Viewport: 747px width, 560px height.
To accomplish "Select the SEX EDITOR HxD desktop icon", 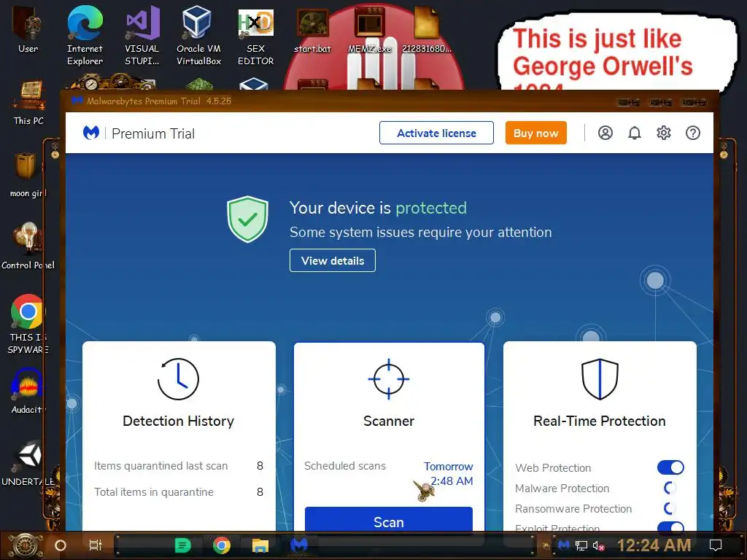I will [x=256, y=36].
